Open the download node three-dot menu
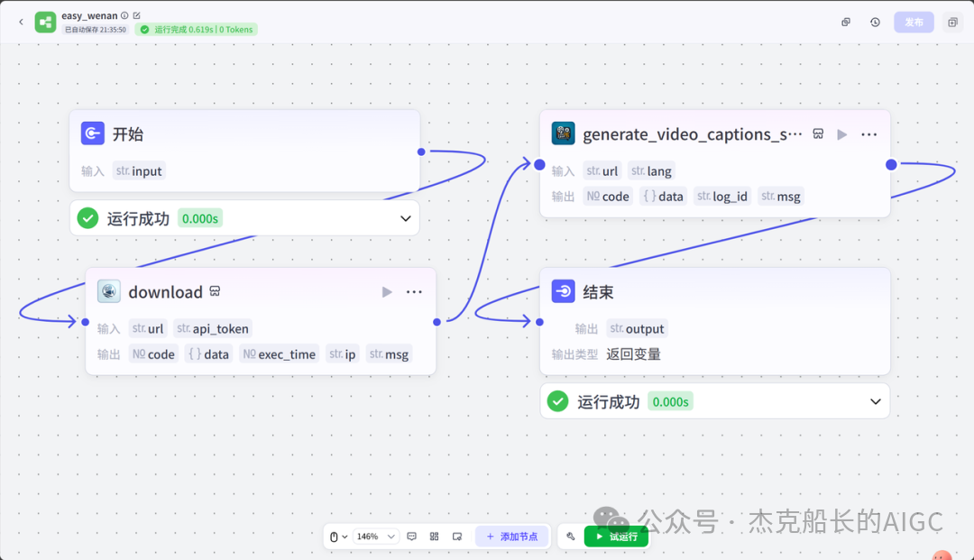 pos(414,292)
